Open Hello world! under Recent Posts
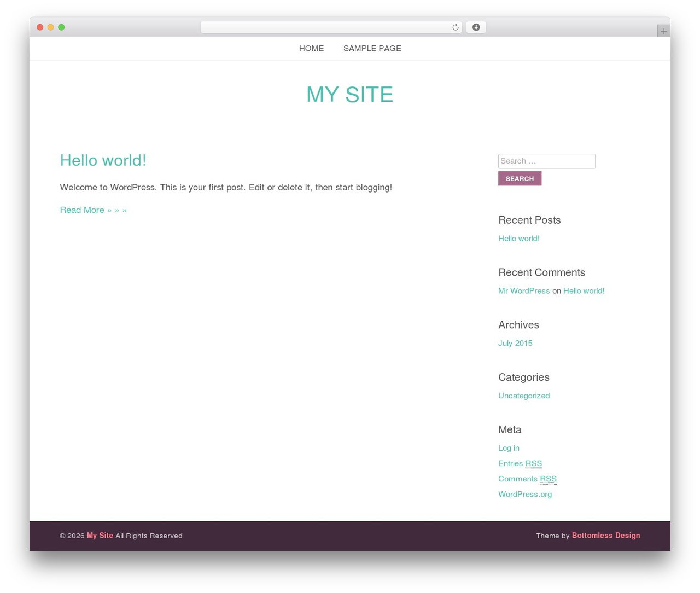The width and height of the screenshot is (700, 593). [519, 239]
